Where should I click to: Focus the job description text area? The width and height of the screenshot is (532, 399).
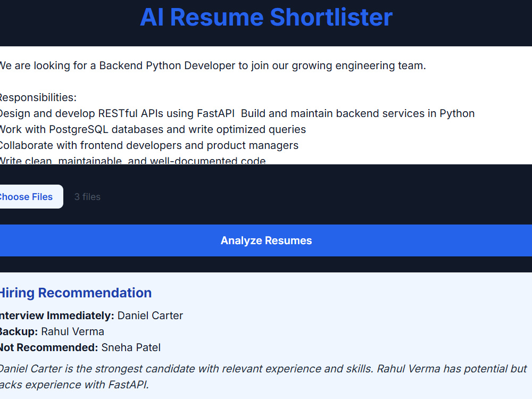pos(266,105)
